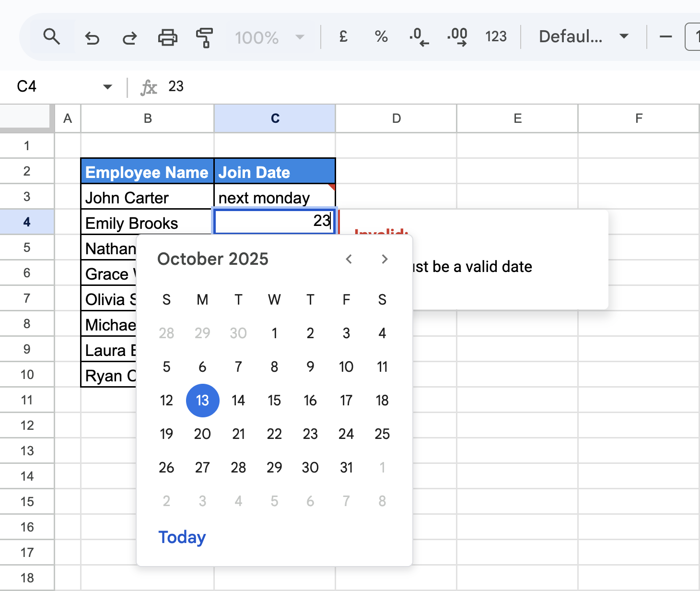Select column F header
Viewport: 700px width, 591px height.
coord(639,118)
